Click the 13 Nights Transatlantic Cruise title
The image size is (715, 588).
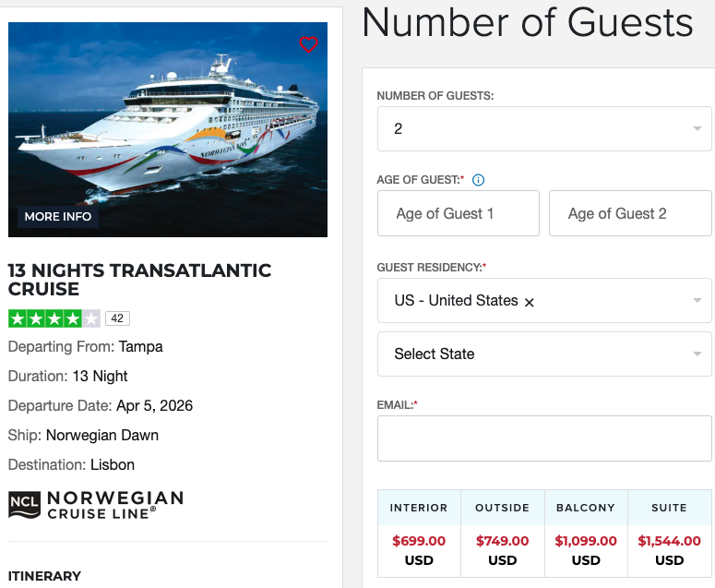139,280
